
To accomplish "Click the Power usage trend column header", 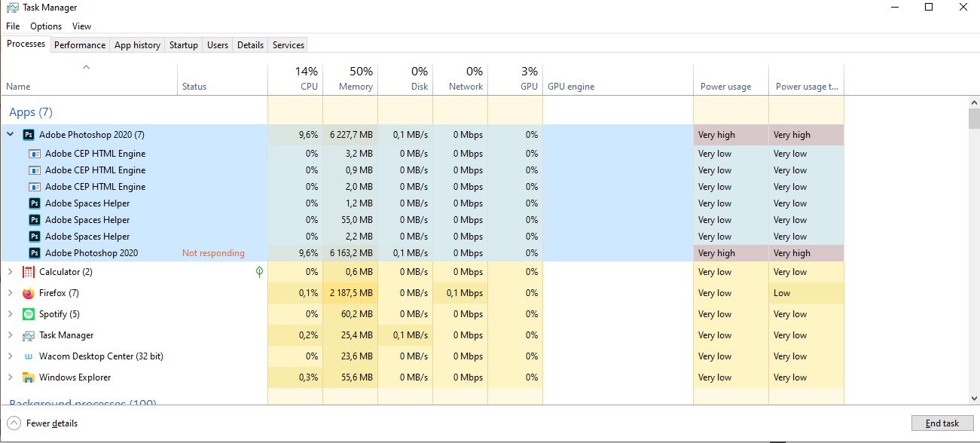I will click(806, 79).
